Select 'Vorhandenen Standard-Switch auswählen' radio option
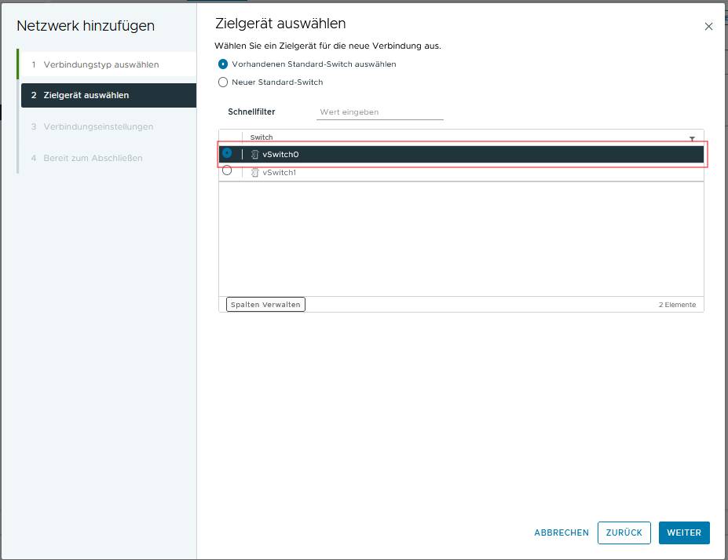728x560 pixels. click(x=223, y=64)
